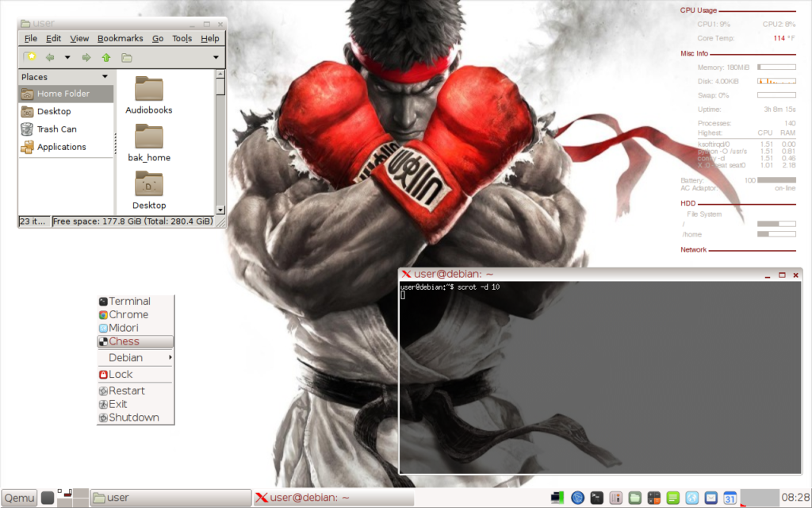Expand the back history dropdown arrow
Image resolution: width=812 pixels, height=508 pixels.
point(67,57)
